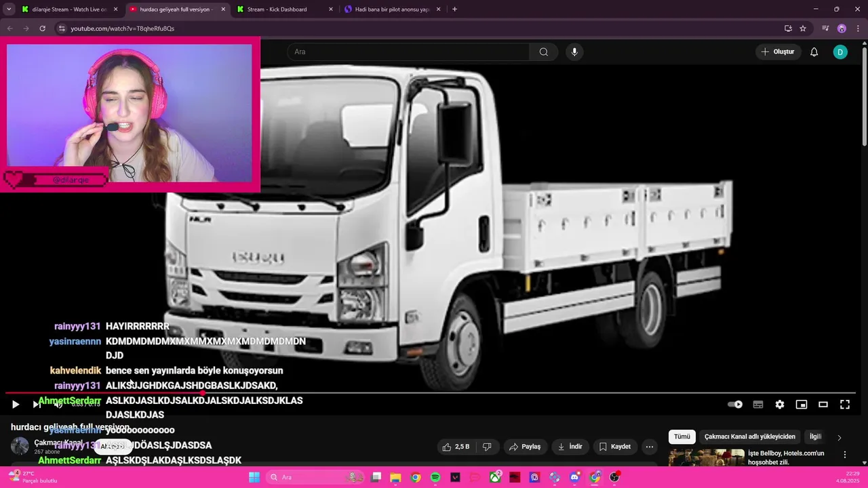Select the Tümü filter chip
868x488 pixels.
(x=682, y=437)
